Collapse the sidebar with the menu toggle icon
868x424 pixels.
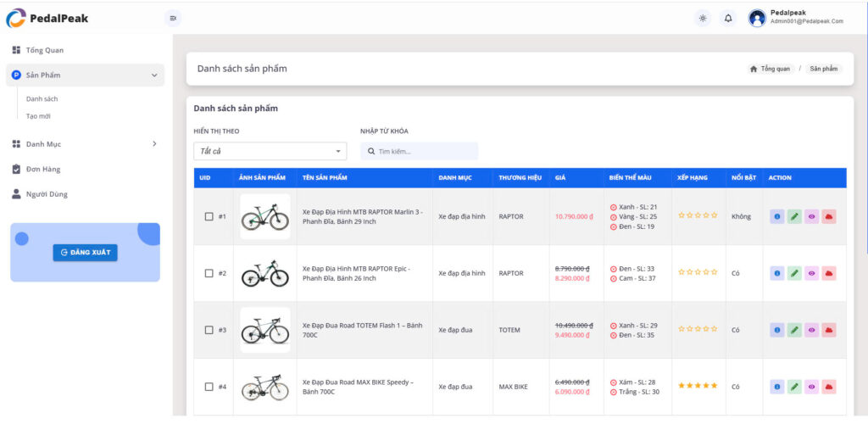coord(173,19)
